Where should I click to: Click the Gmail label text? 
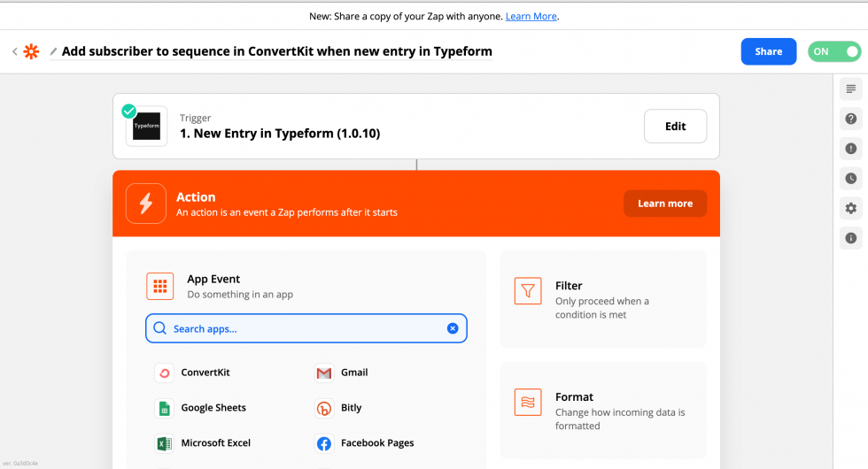point(354,373)
